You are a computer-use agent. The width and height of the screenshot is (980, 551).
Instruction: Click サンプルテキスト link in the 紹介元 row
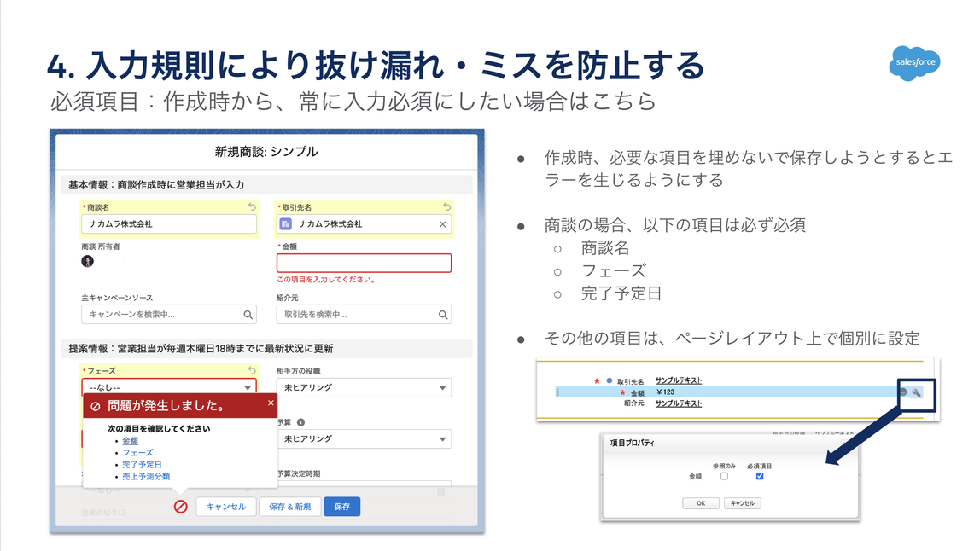pos(679,403)
